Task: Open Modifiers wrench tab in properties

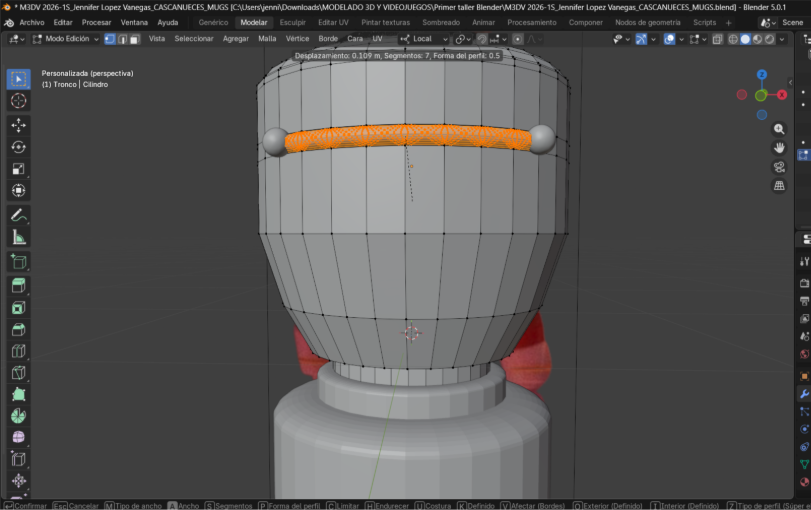Action: (x=804, y=394)
